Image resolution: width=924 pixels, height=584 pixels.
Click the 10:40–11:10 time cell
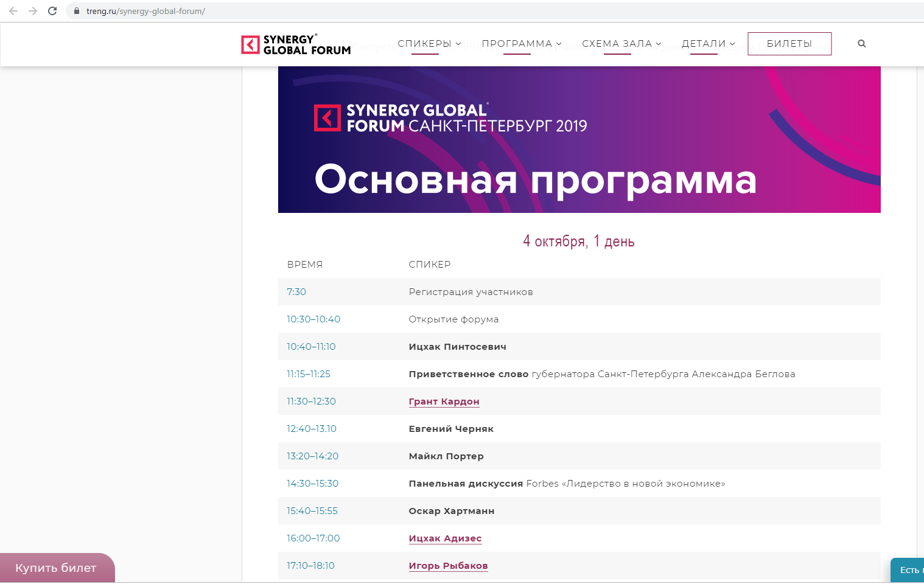pyautogui.click(x=311, y=347)
